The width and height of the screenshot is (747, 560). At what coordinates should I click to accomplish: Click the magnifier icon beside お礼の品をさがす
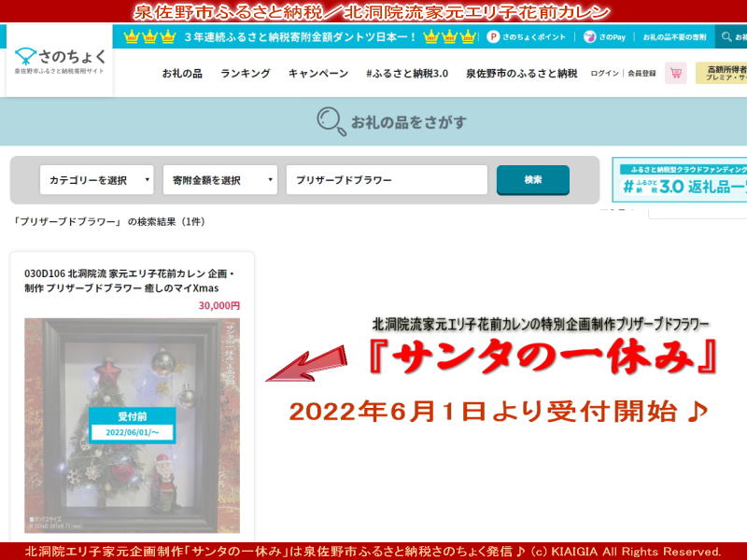(331, 122)
